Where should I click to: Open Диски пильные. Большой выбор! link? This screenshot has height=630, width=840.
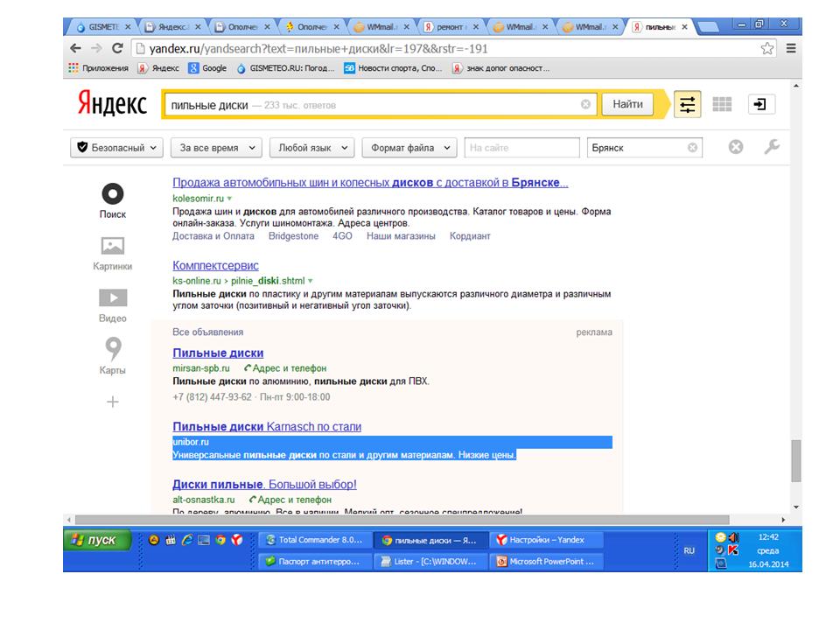pyautogui.click(x=264, y=484)
